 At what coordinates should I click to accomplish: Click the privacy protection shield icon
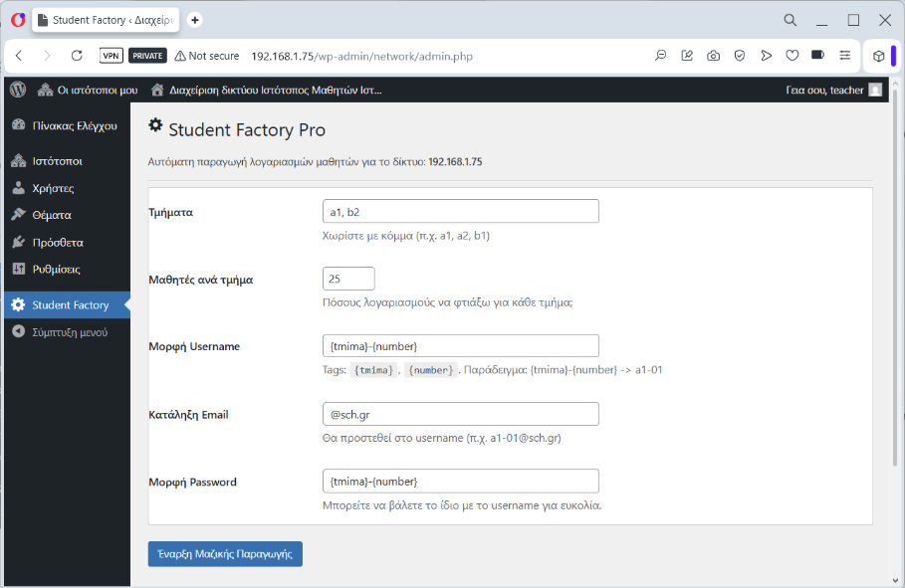(740, 56)
